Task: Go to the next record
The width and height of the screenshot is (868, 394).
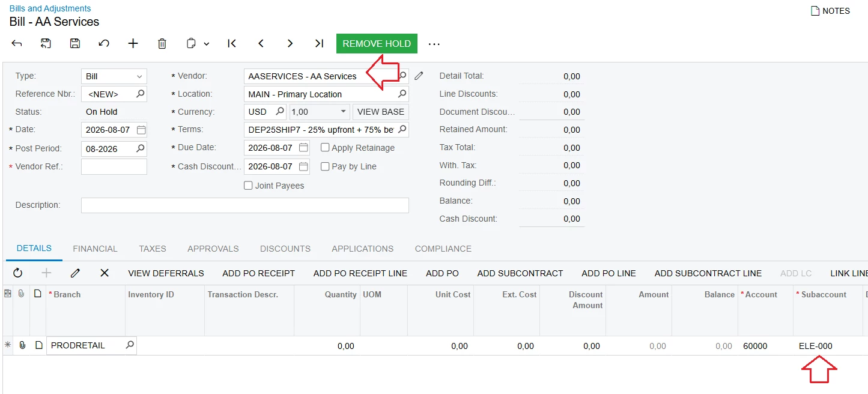Action: pos(290,43)
